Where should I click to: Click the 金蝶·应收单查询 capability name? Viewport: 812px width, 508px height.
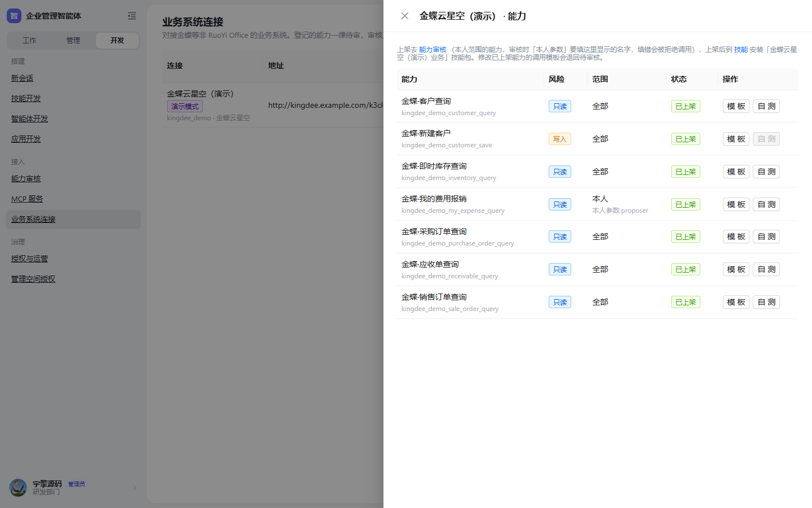click(x=430, y=264)
